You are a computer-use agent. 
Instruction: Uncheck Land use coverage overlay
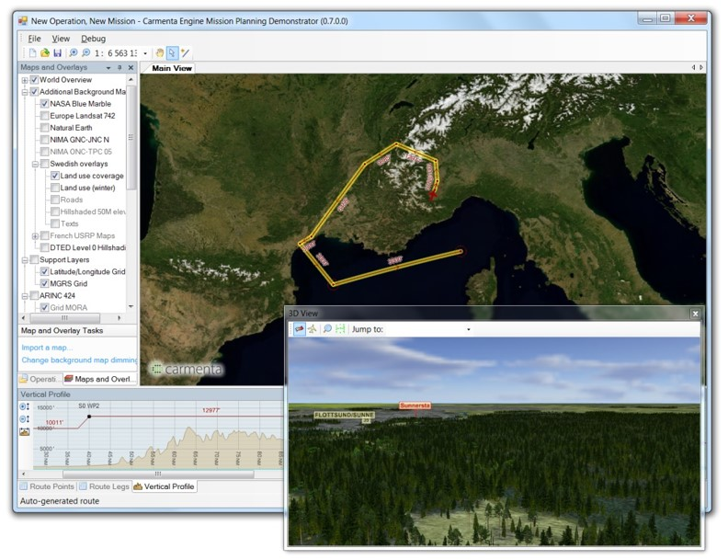pos(55,176)
